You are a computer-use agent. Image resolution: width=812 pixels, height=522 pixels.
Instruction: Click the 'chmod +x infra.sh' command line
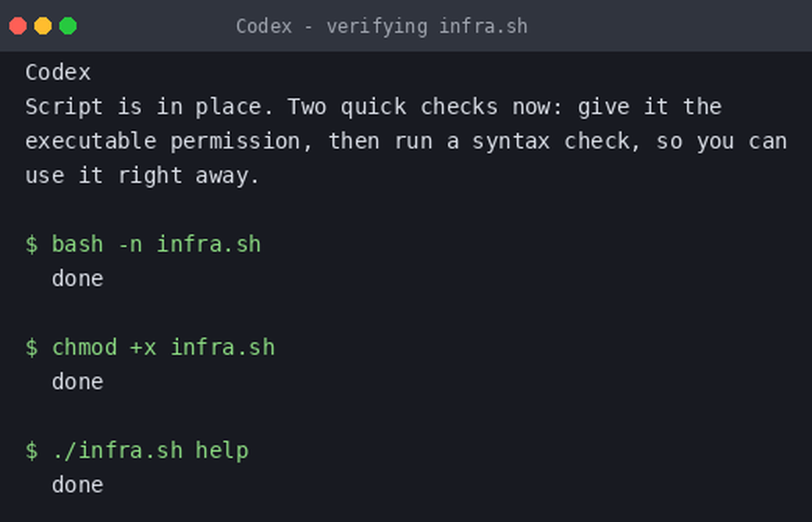[150, 347]
